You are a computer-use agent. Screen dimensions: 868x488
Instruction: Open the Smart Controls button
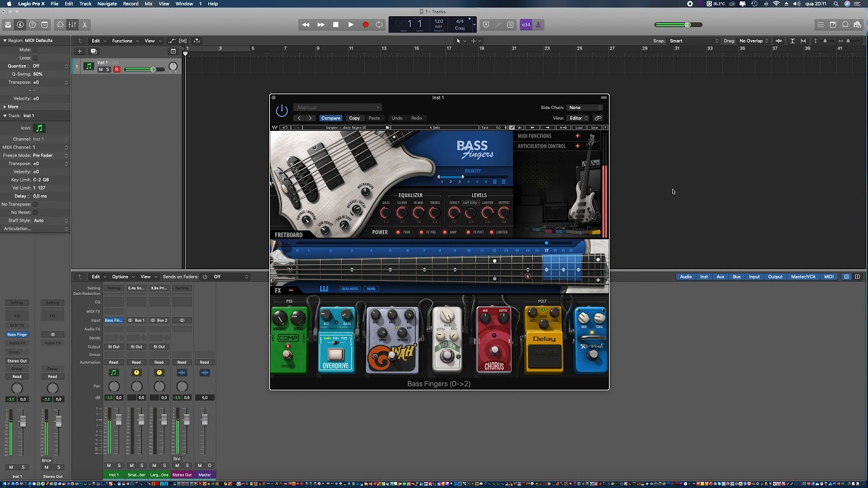(60, 25)
